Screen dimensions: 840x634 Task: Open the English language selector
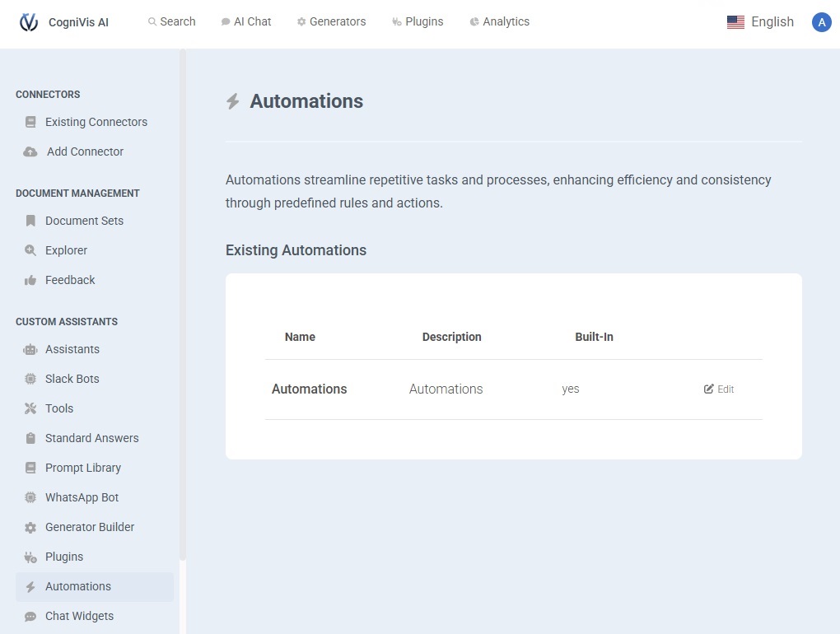point(760,22)
